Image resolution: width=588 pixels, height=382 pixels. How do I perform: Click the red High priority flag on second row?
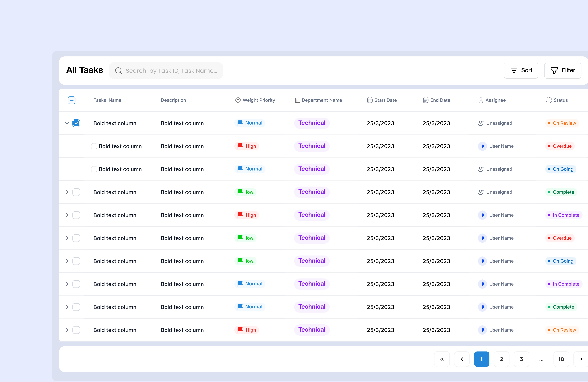240,146
